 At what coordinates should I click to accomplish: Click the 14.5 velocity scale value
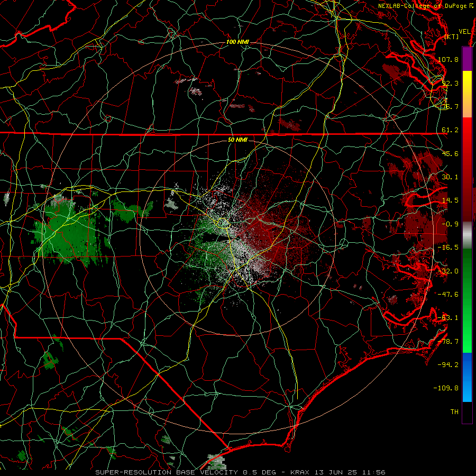click(x=450, y=200)
